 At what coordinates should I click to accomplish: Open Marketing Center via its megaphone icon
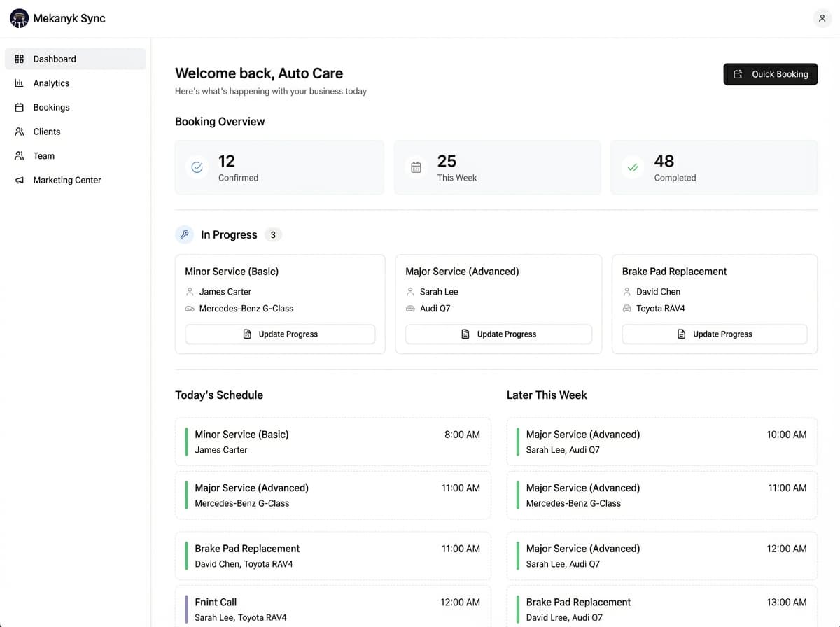coord(20,180)
